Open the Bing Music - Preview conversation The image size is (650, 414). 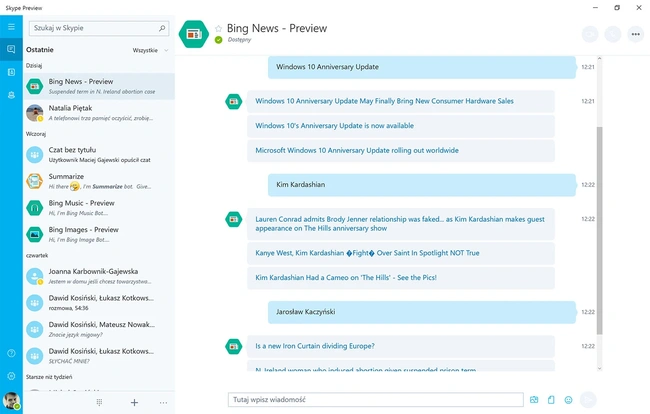coord(99,208)
